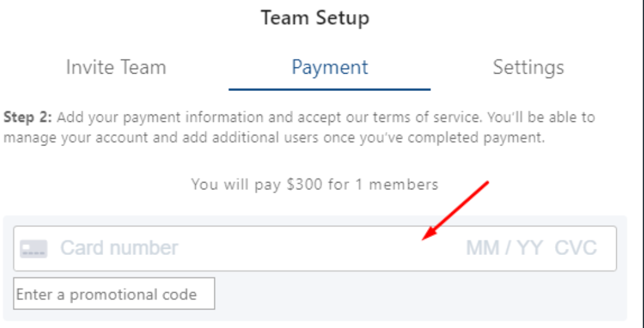Click the Team Setup heading

pyautogui.click(x=315, y=18)
